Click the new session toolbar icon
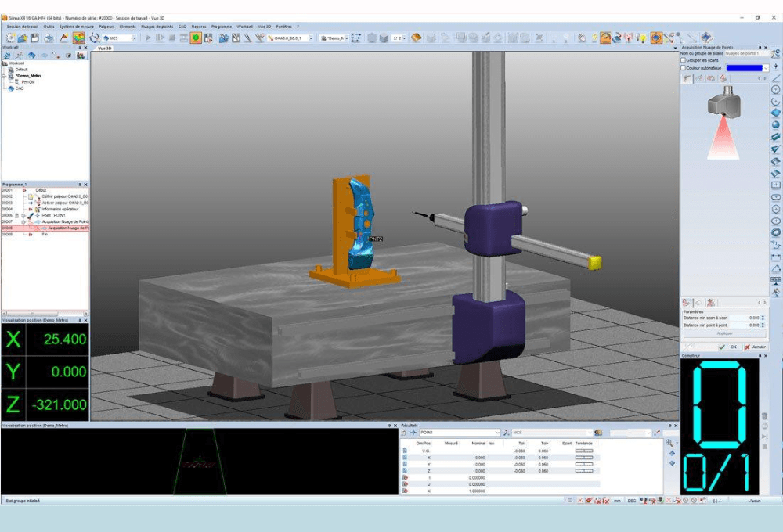 tap(10, 38)
